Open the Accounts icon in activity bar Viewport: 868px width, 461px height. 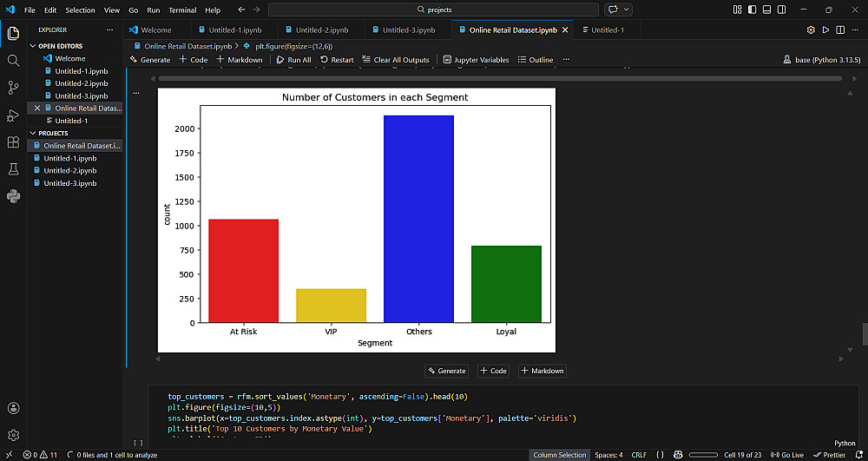point(13,408)
